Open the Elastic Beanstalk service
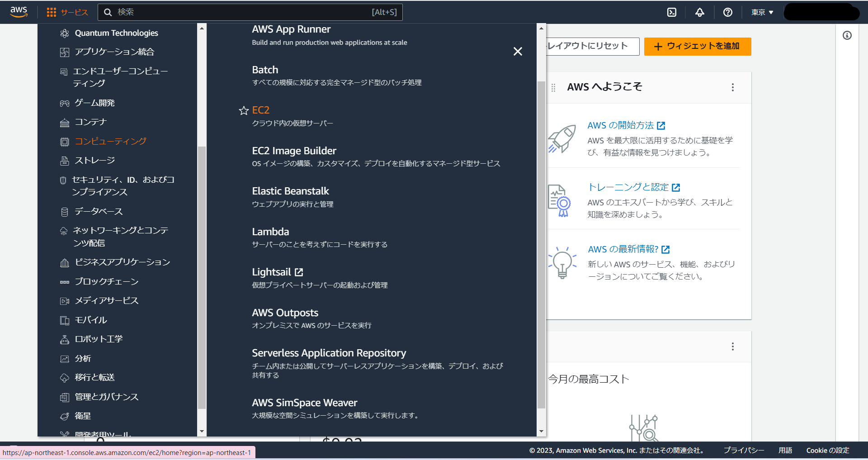This screenshot has width=868, height=460. [290, 191]
